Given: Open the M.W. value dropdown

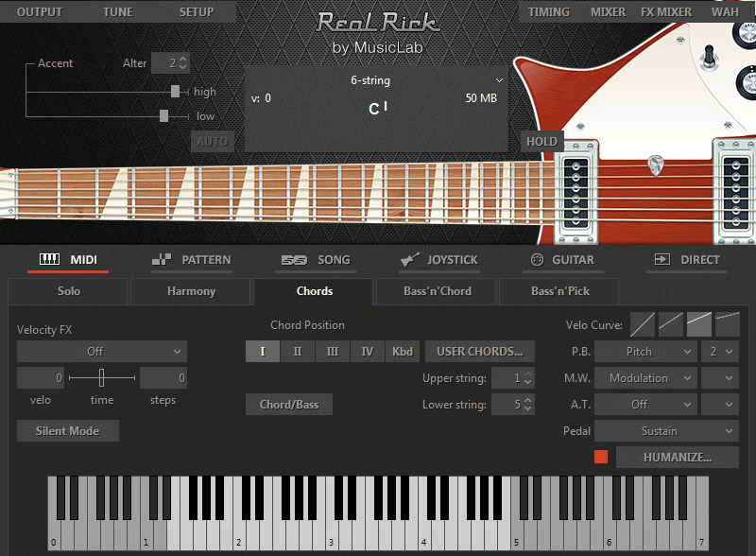Looking at the screenshot, I should (720, 378).
